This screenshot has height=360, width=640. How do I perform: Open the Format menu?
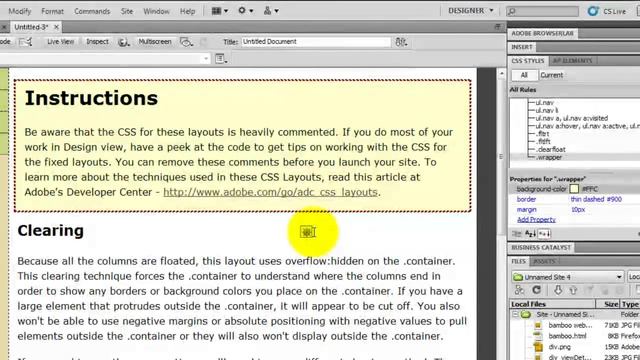point(52,11)
